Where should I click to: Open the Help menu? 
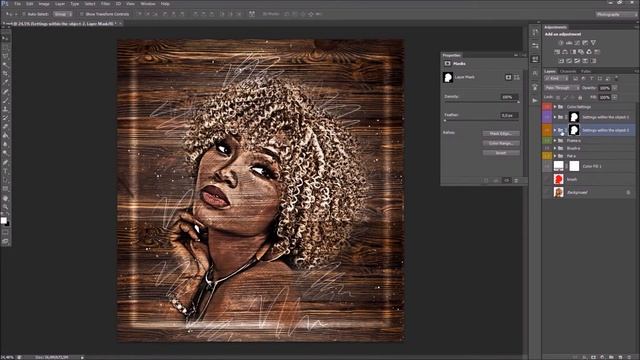(x=165, y=4)
